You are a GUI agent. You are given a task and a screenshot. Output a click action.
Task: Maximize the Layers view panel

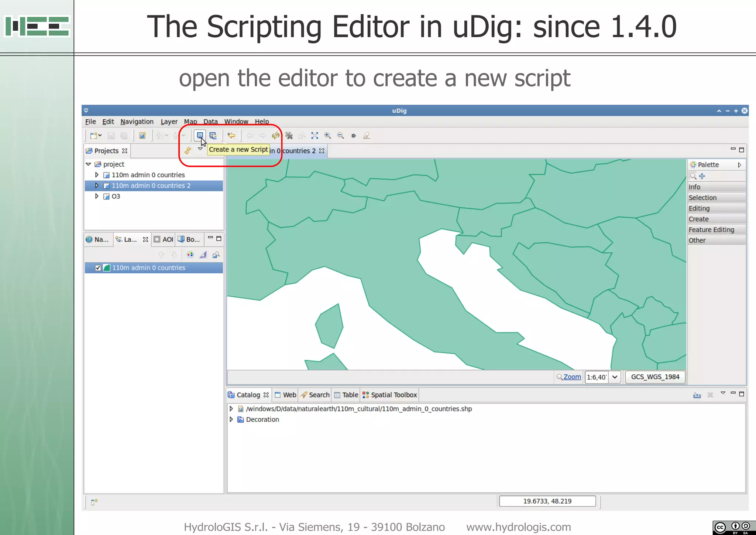219,239
